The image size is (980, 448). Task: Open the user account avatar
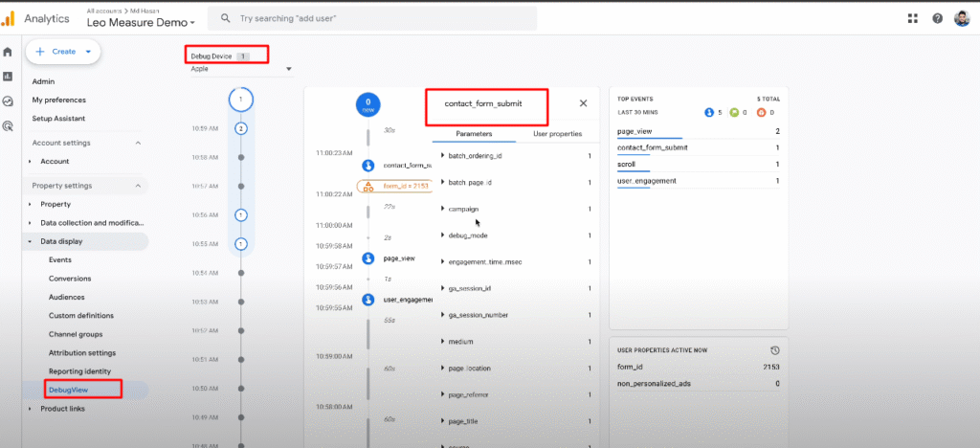(962, 19)
